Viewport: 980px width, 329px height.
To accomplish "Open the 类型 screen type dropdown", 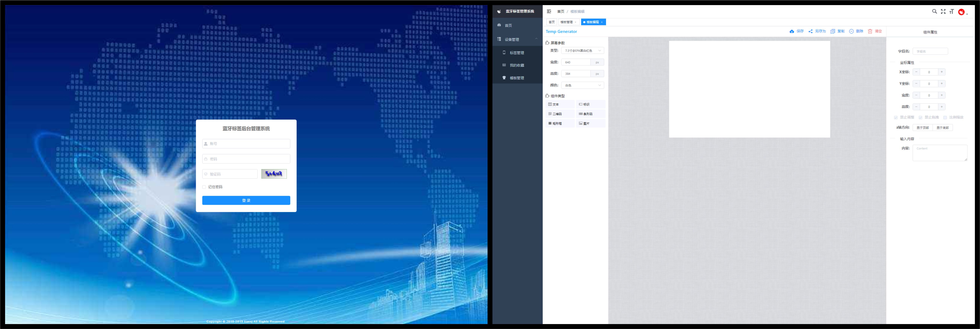I will pos(582,51).
